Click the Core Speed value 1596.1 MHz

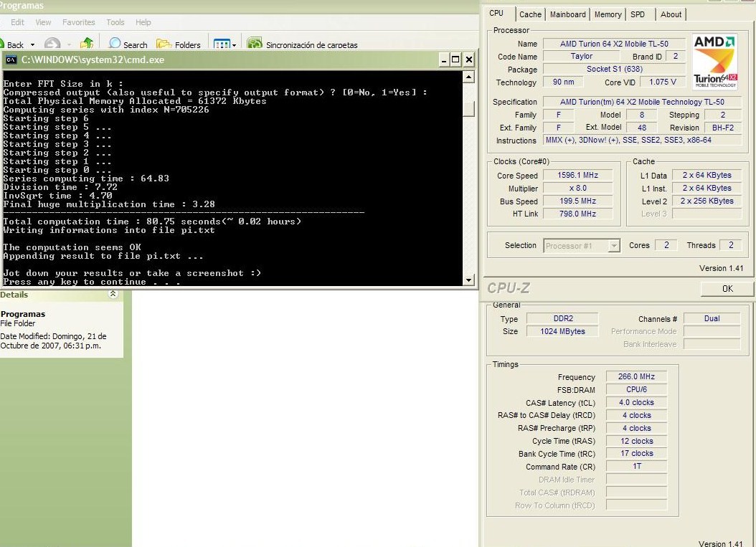click(x=577, y=176)
